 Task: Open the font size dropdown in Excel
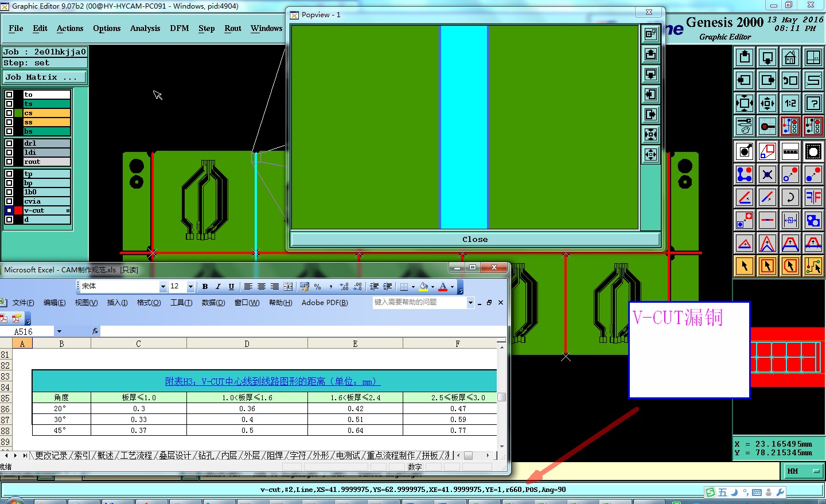190,286
